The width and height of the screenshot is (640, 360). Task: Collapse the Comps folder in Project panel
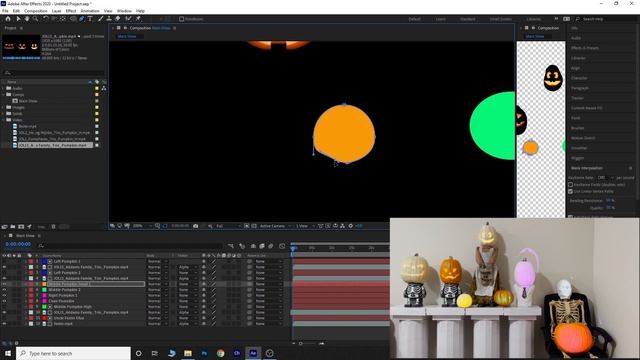pyautogui.click(x=3, y=95)
